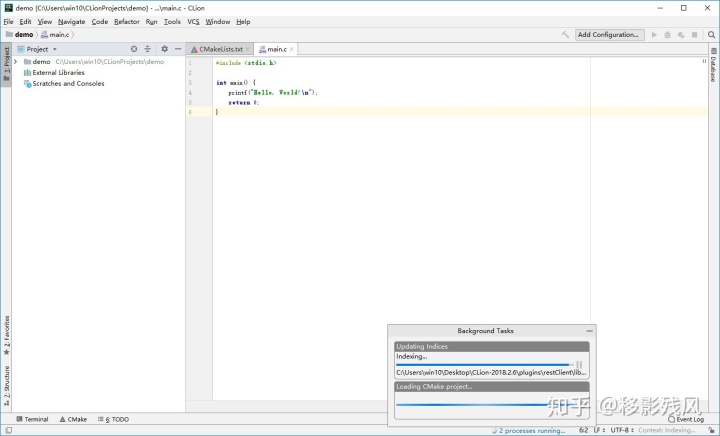Click the Run play icon

(654, 35)
